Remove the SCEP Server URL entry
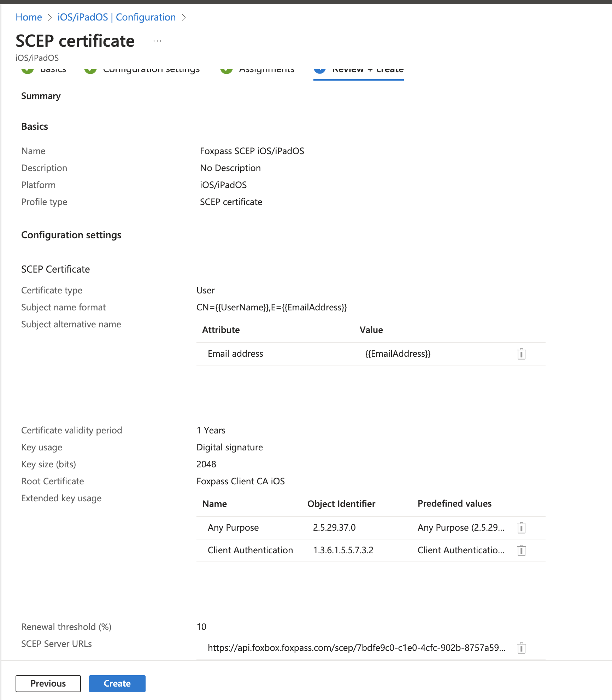 [x=521, y=648]
